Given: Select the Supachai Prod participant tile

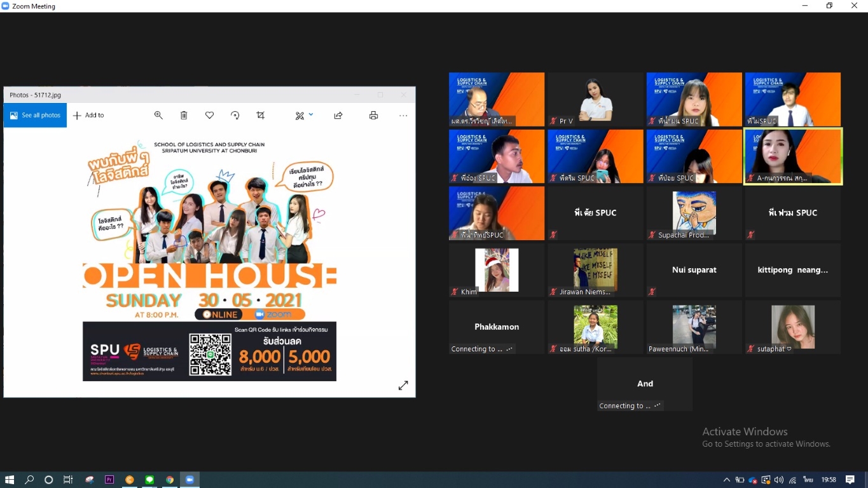Looking at the screenshot, I should (x=694, y=213).
